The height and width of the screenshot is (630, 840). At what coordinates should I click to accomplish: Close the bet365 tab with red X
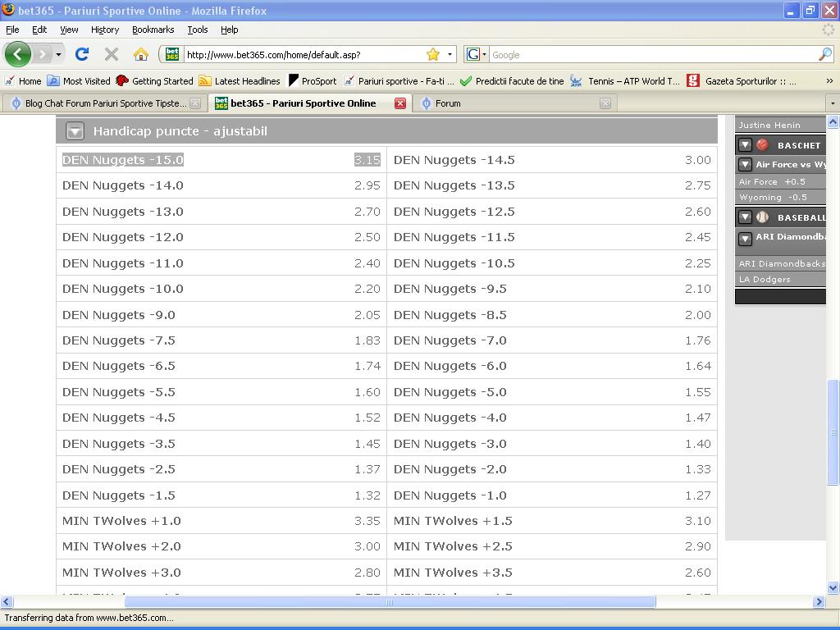click(400, 103)
